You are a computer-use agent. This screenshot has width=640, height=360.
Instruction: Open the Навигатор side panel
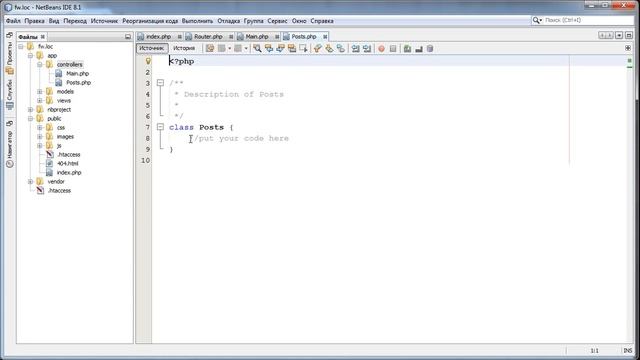click(10, 149)
